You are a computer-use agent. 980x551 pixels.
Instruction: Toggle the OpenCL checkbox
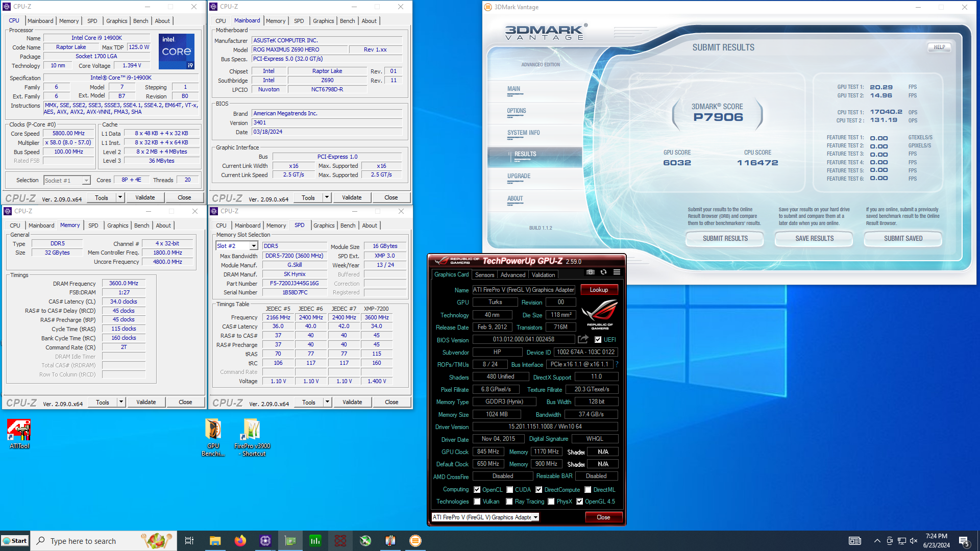(477, 490)
